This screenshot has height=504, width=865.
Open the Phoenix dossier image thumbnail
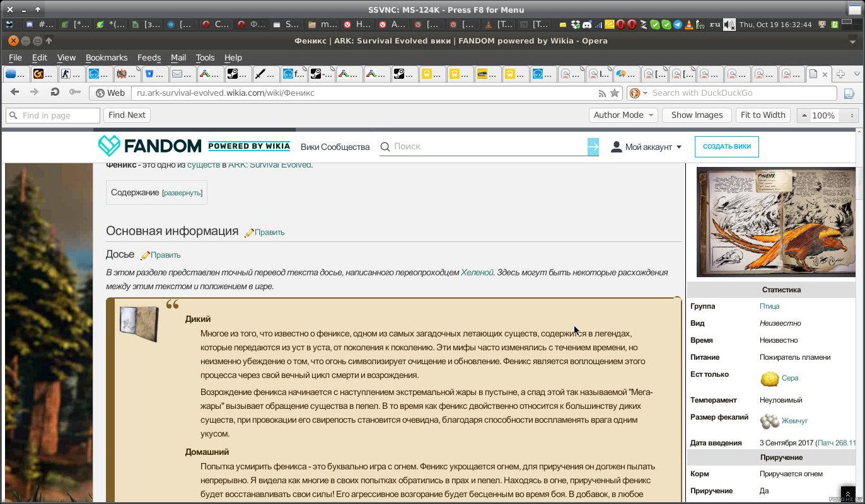(775, 222)
